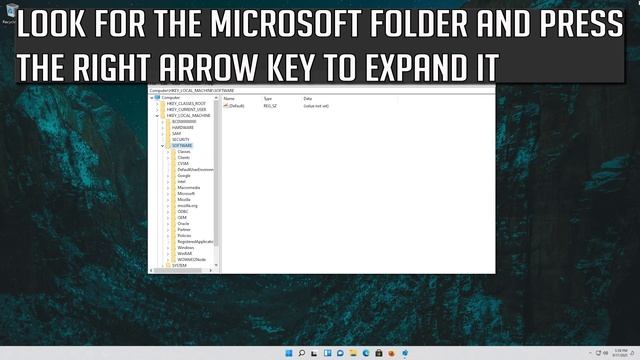Click the registry path address bar
This screenshot has width=640, height=360.
(322, 90)
